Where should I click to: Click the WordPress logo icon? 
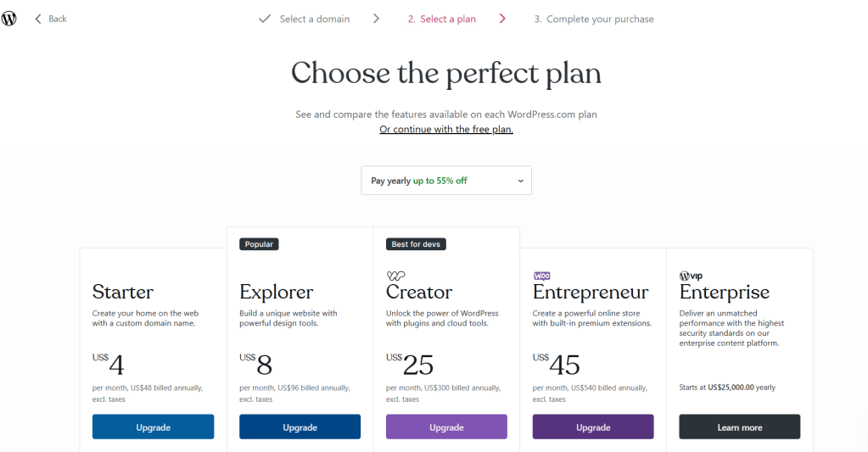click(x=9, y=19)
